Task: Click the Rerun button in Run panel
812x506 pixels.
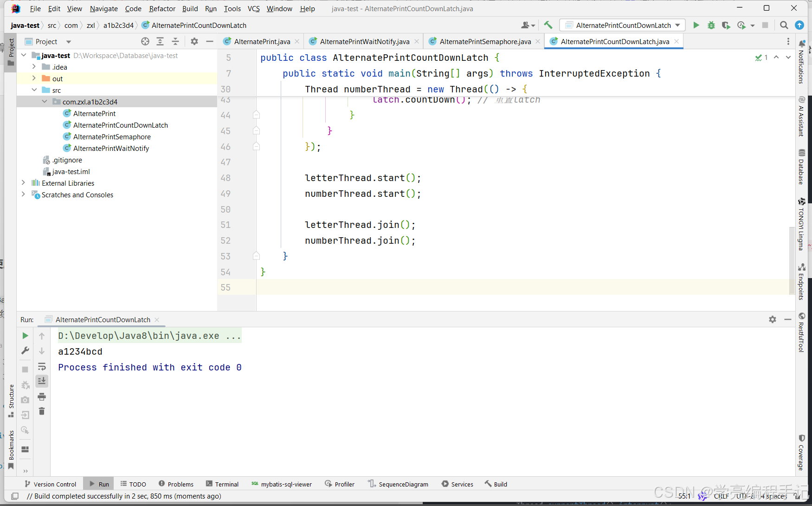Action: pyautogui.click(x=26, y=336)
